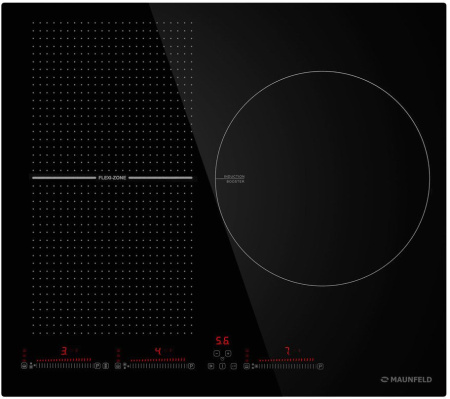Tap the function icon at start of right slider
The image size is (450, 399).
coord(246,366)
